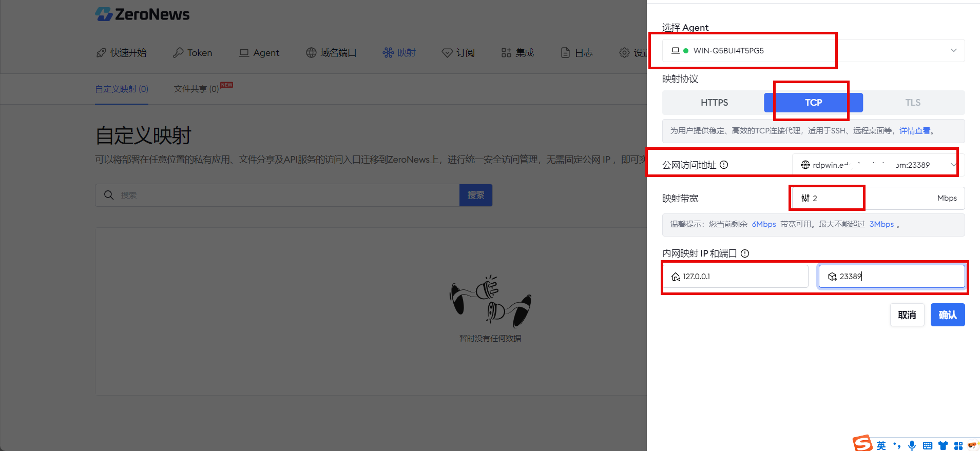Screen dimensions: 980x451
Task: Click the 127.0.0.1 IP input field
Action: [735, 276]
